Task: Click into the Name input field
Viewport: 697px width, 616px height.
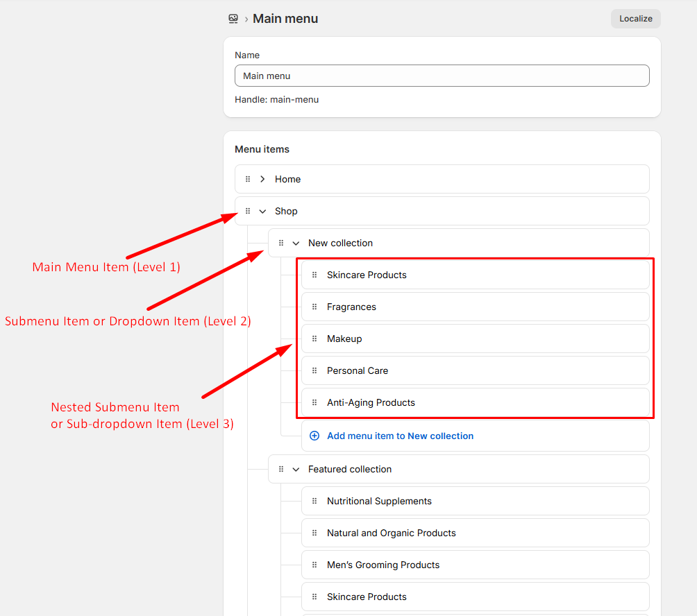Action: (442, 76)
